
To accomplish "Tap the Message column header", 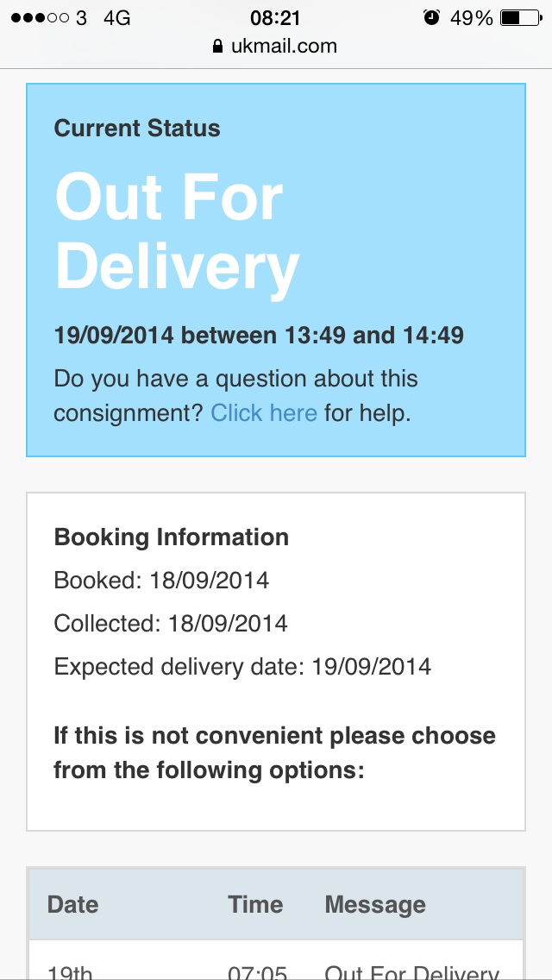I will tap(375, 904).
